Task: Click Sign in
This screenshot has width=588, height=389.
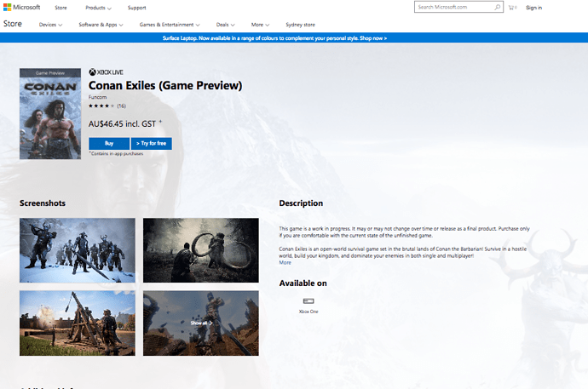Action: [x=533, y=8]
